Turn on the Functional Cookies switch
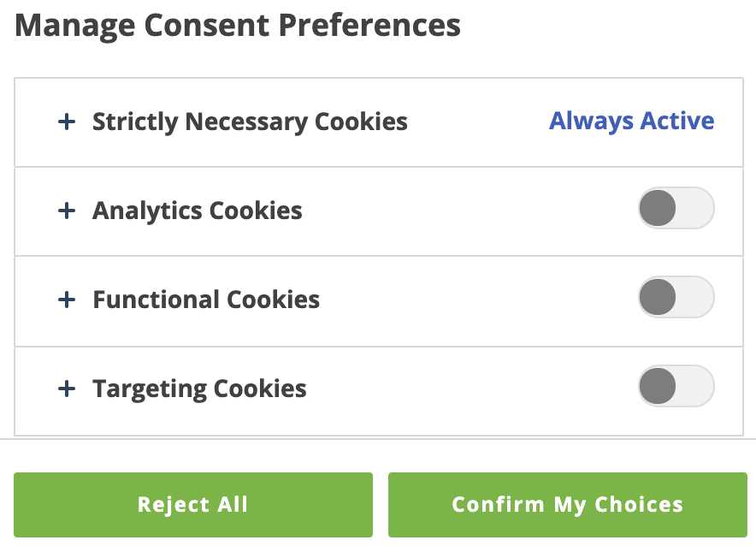The width and height of the screenshot is (756, 546). (676, 297)
